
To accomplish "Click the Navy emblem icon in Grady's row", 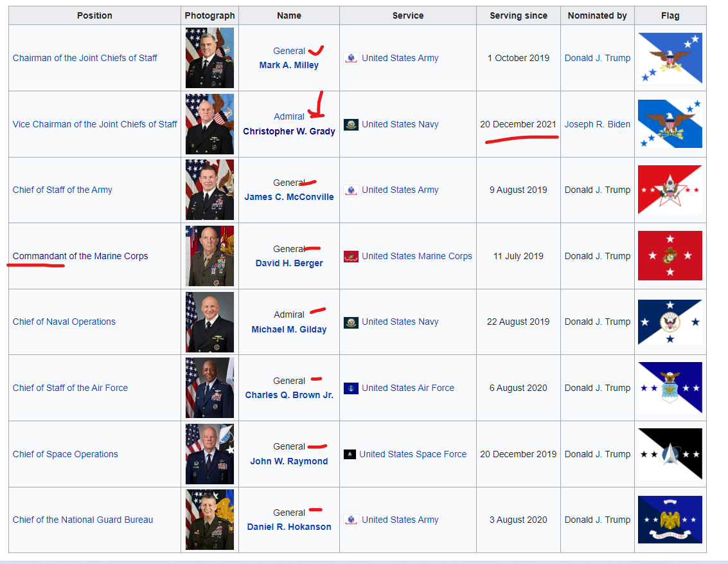I will click(351, 125).
